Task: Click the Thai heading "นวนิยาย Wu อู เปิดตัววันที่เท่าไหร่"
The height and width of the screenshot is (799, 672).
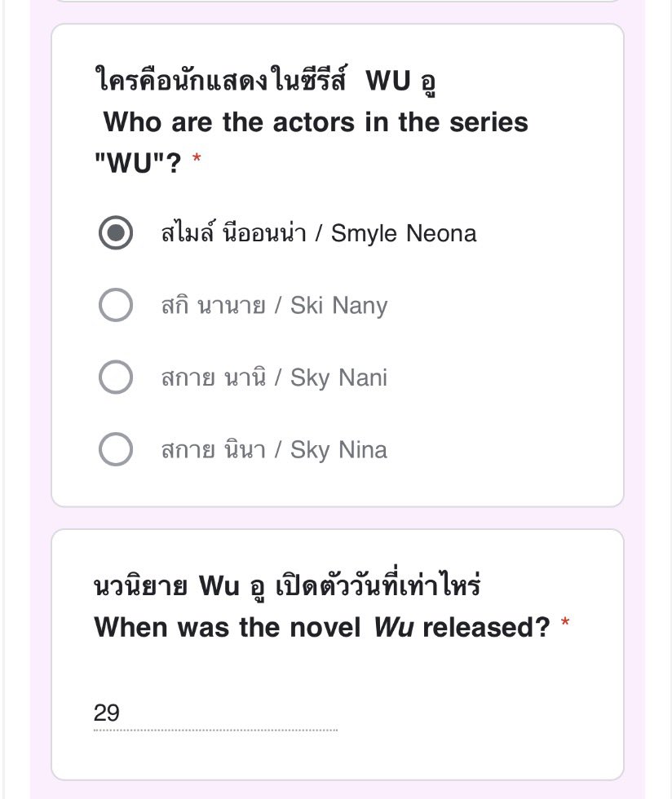Action: pyautogui.click(x=288, y=586)
